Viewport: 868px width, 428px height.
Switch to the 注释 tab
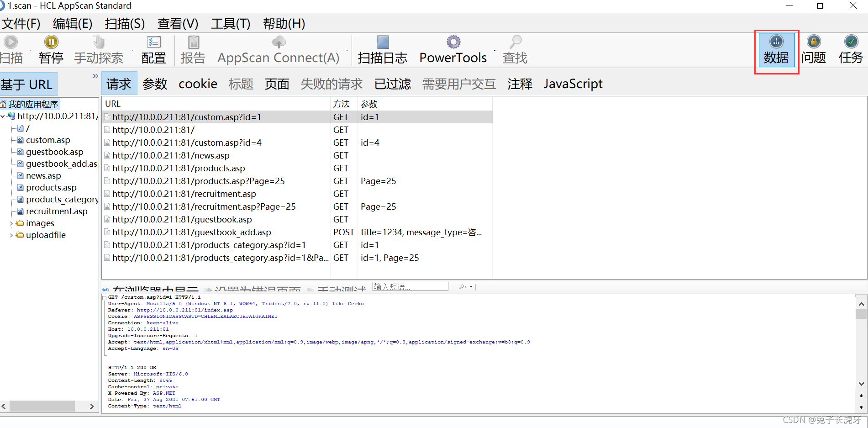tap(520, 84)
